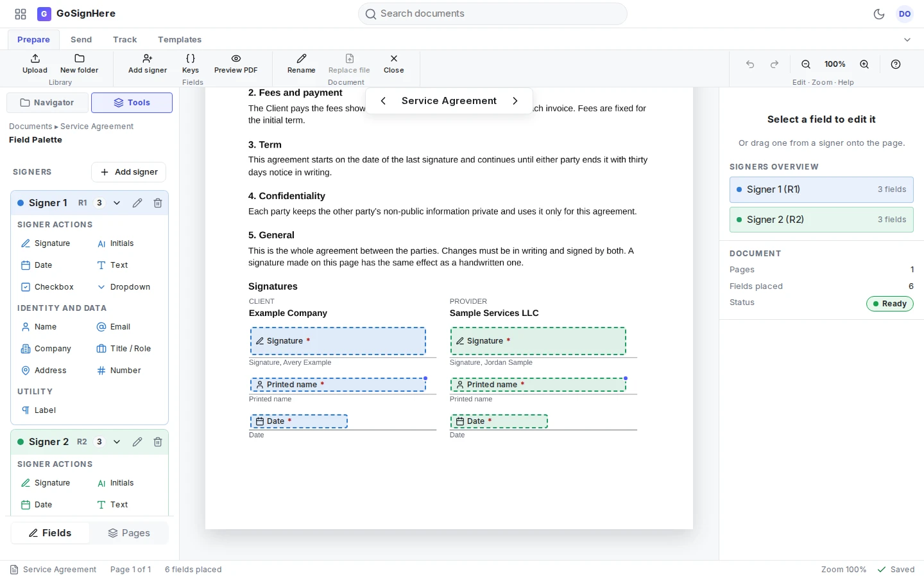
Task: Click Add signer in the ribbon
Action: tap(148, 64)
